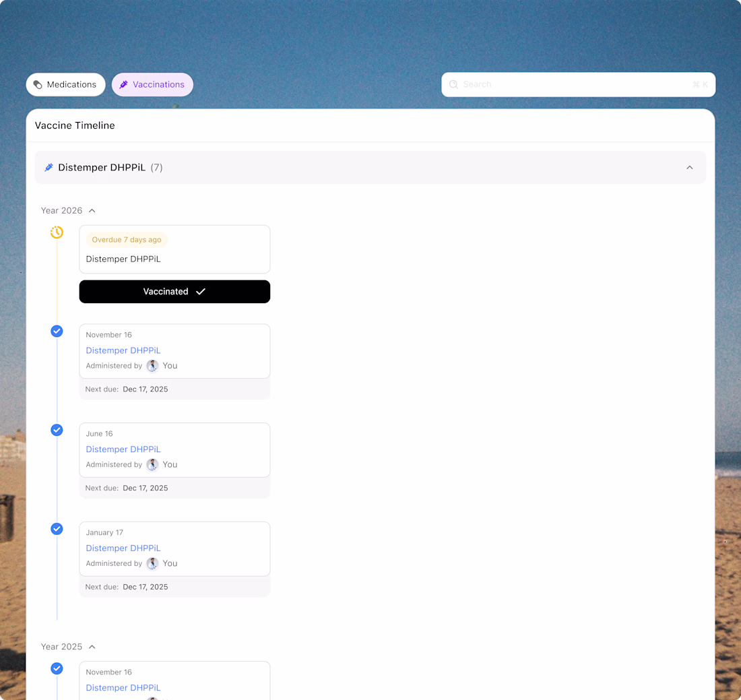741x700 pixels.
Task: Click the November 16 date under Year 2026
Action: [108, 335]
